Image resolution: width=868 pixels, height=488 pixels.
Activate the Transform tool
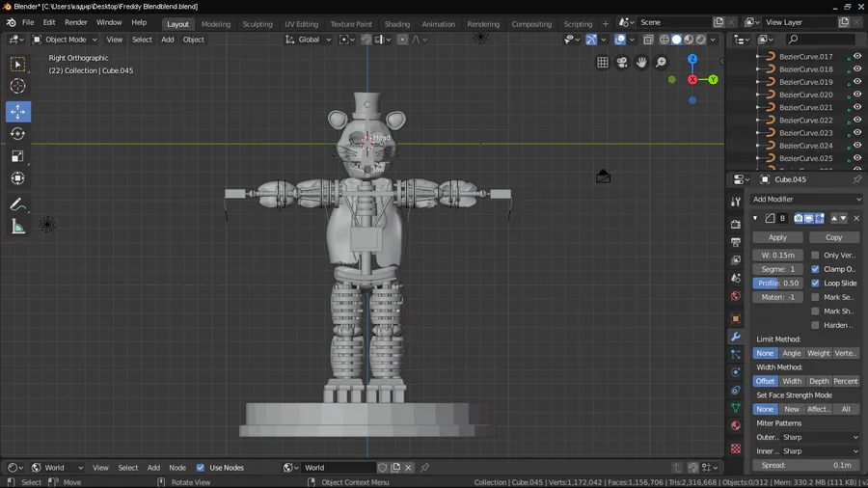(x=17, y=178)
